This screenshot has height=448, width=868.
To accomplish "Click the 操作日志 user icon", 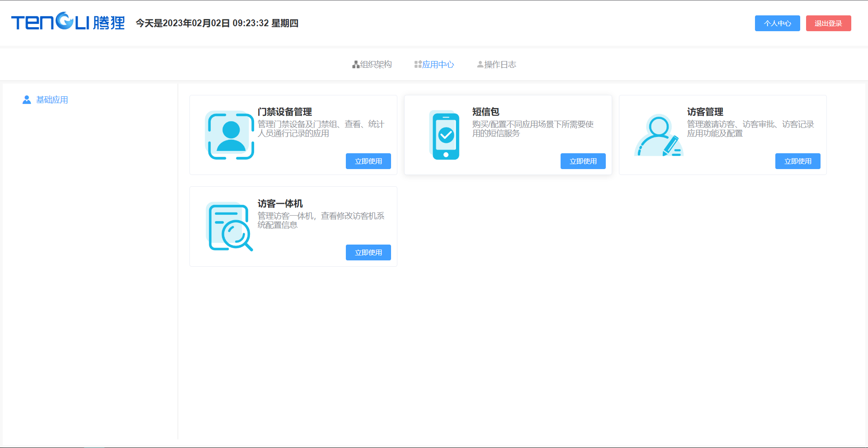I will click(x=480, y=65).
